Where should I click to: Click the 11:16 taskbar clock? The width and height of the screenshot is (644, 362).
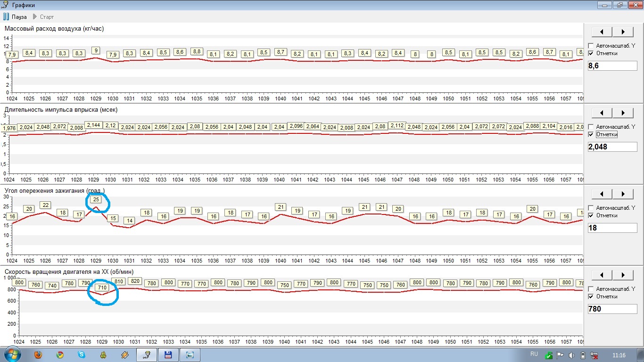619,355
